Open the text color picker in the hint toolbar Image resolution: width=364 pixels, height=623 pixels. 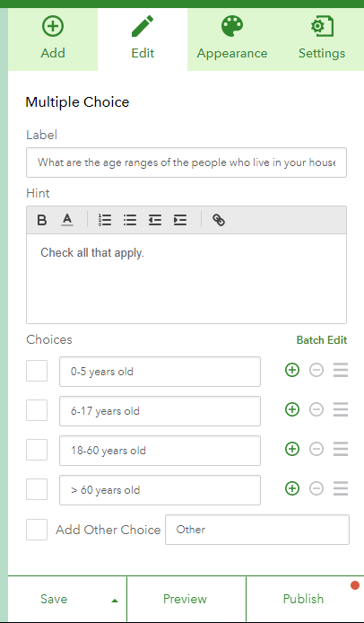(67, 220)
